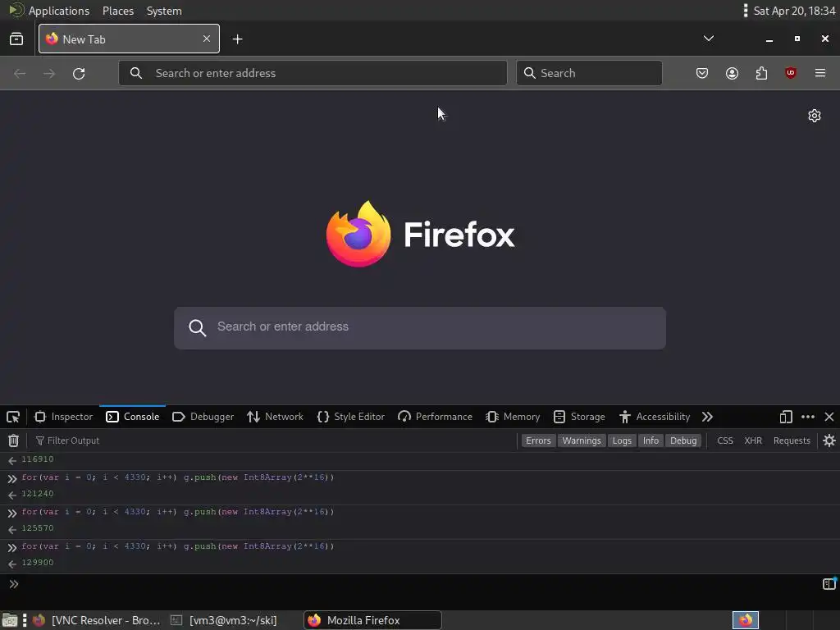Toggle Responsive Design Mode icon
The width and height of the screenshot is (840, 630).
(786, 417)
